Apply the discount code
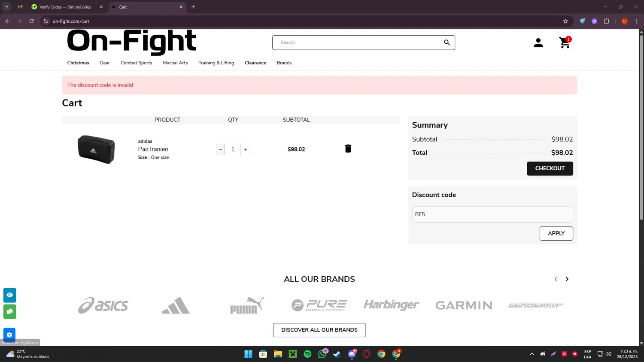Screen dimensions: 644x362 click(556, 233)
